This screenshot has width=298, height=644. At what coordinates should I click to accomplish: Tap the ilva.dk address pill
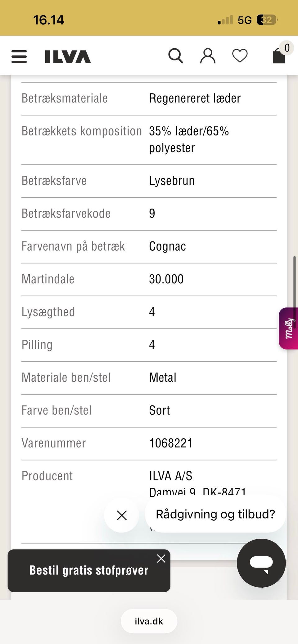click(x=149, y=621)
